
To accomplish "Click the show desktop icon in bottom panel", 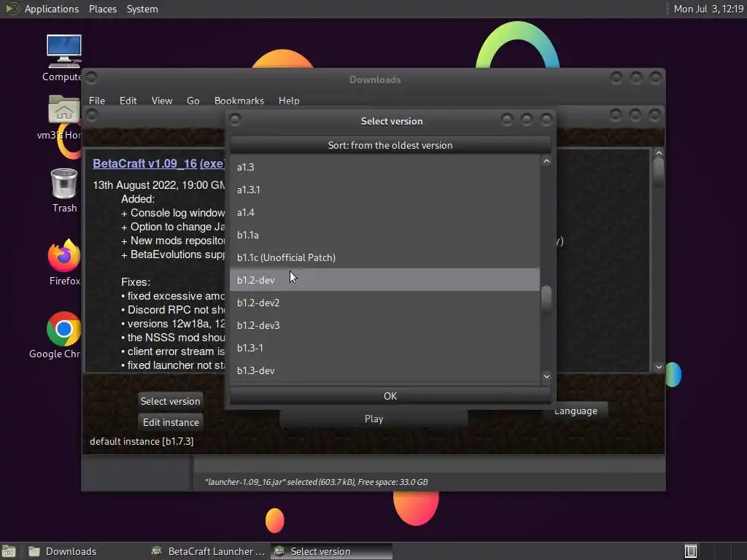I will (9, 551).
